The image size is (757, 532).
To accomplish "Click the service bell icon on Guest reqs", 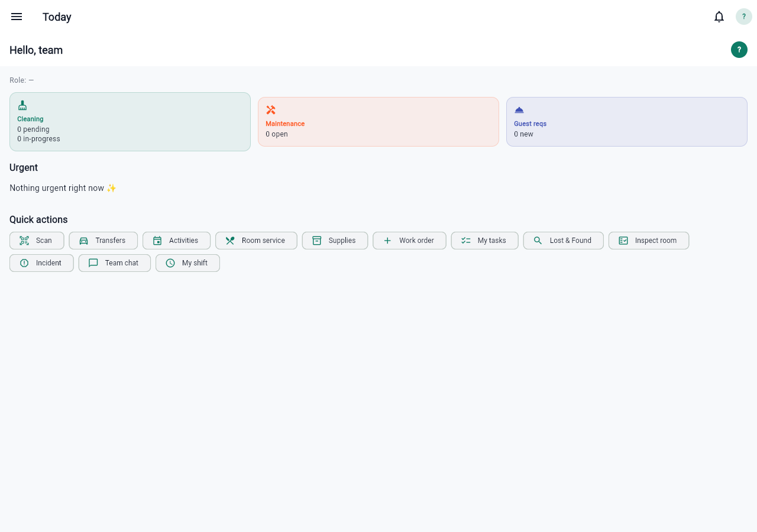I will (x=519, y=110).
